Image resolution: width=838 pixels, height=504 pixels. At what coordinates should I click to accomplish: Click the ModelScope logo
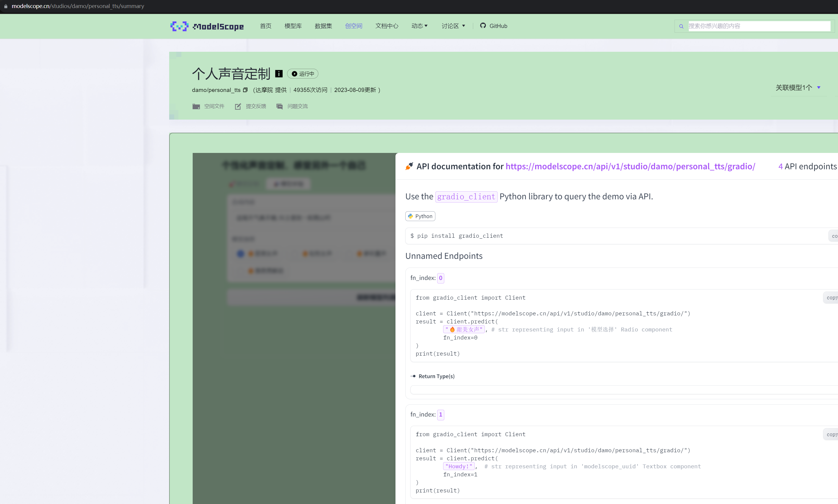[207, 26]
